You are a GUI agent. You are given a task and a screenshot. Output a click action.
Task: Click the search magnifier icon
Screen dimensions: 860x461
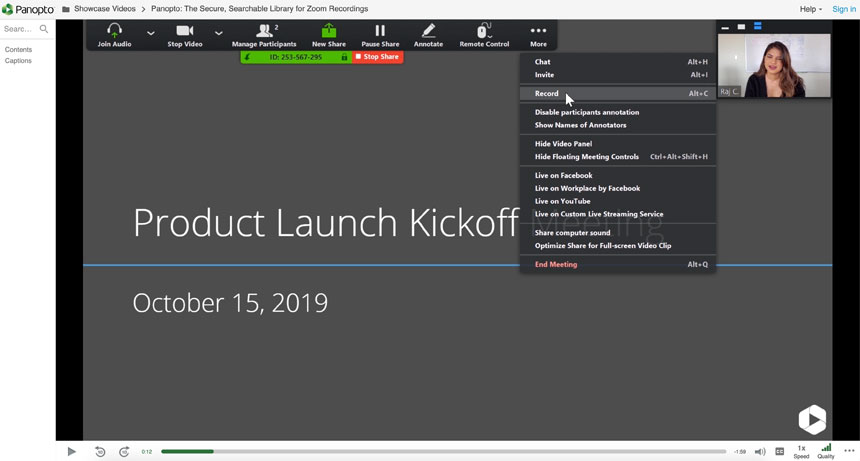click(x=44, y=29)
